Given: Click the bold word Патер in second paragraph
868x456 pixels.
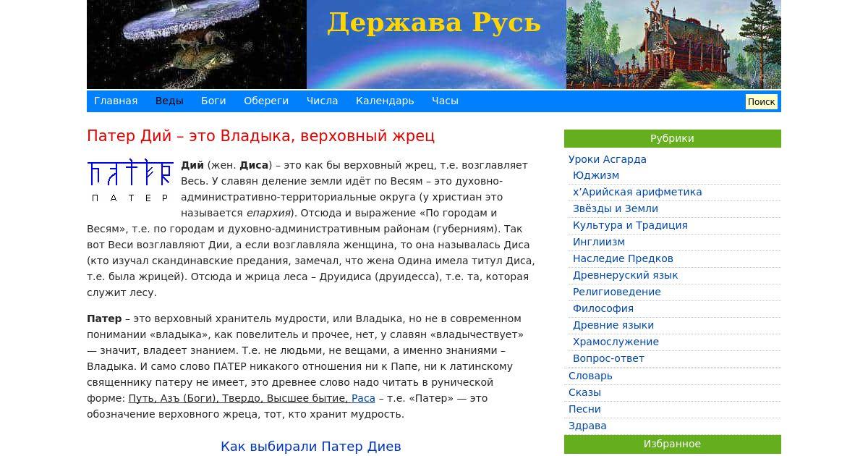Looking at the screenshot, I should pos(104,318).
